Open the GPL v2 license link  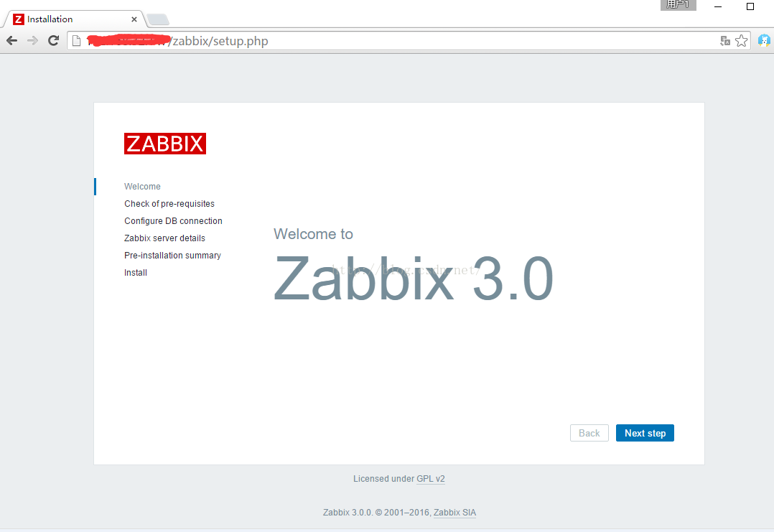pos(431,479)
